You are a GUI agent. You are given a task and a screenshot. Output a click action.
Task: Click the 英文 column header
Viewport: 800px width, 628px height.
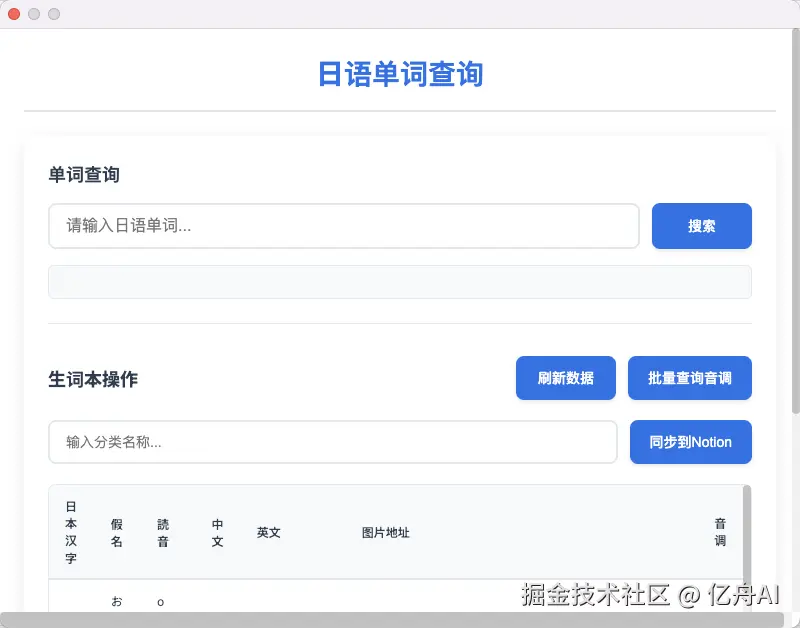pos(268,533)
